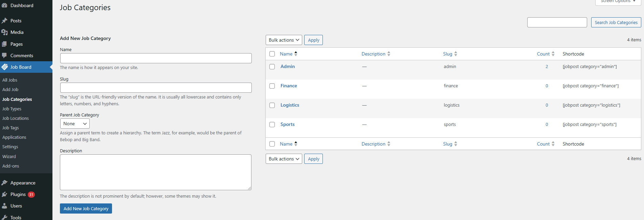The width and height of the screenshot is (644, 220).
Task: Click the Users person icon
Action: coord(4,206)
